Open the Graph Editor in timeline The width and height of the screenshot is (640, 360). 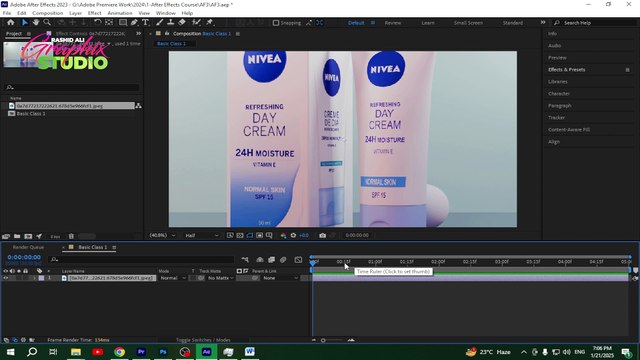pyautogui.click(x=298, y=260)
